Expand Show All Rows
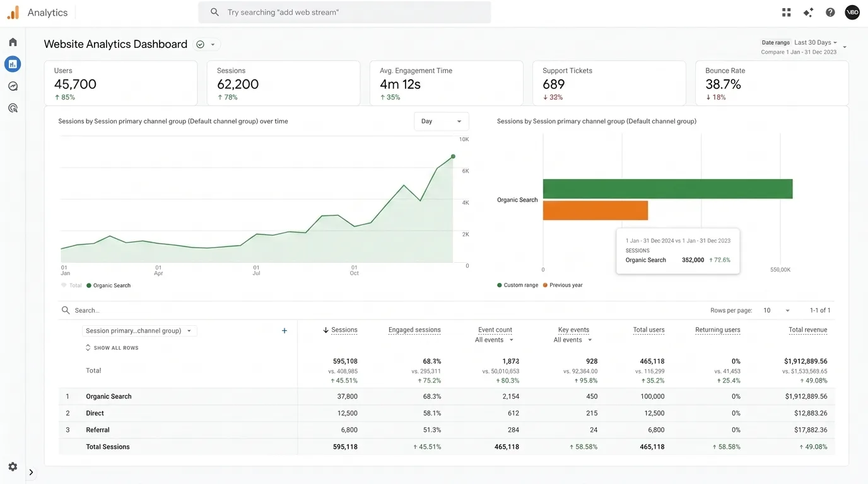 coord(112,348)
